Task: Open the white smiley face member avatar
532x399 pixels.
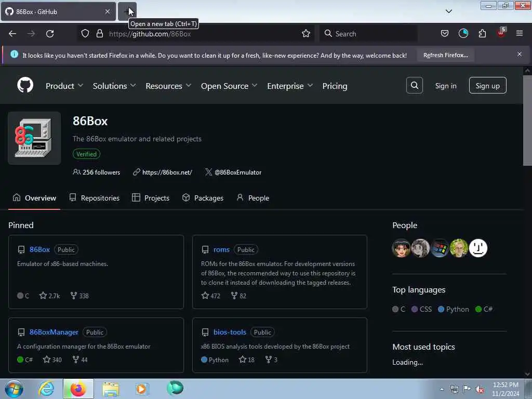Action: 478,248
